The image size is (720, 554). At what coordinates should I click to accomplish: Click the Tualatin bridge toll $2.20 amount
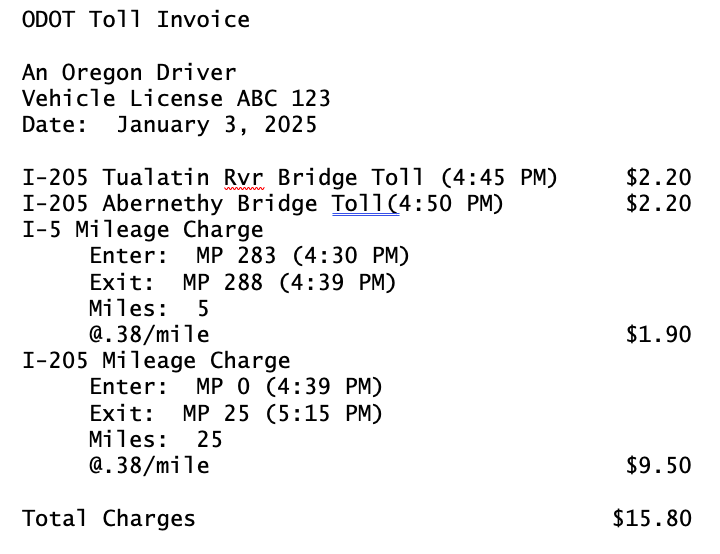click(658, 178)
